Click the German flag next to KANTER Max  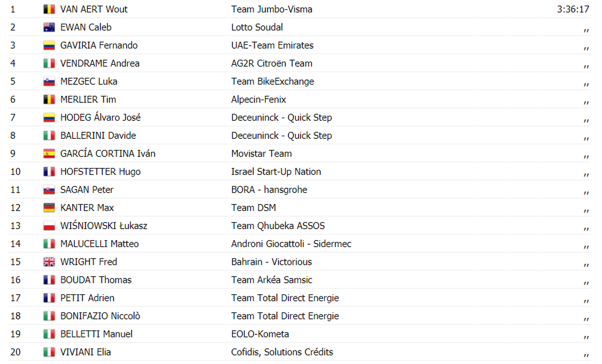(x=49, y=208)
